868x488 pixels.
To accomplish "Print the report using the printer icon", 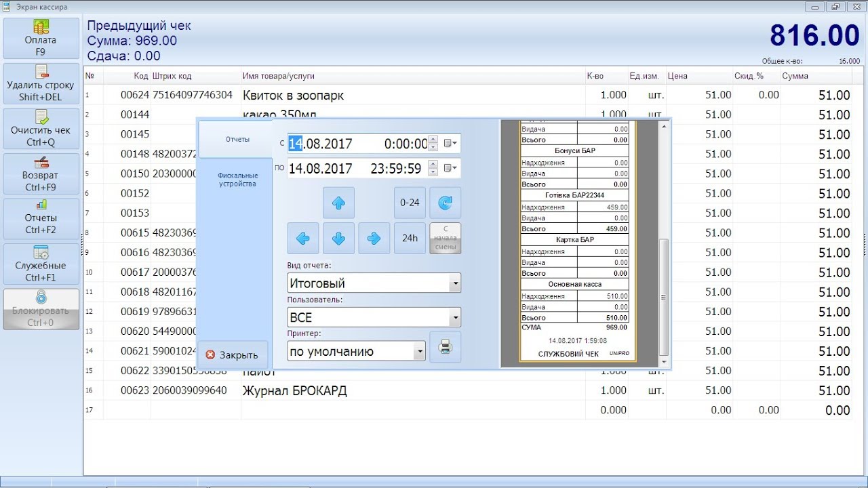I will click(445, 347).
